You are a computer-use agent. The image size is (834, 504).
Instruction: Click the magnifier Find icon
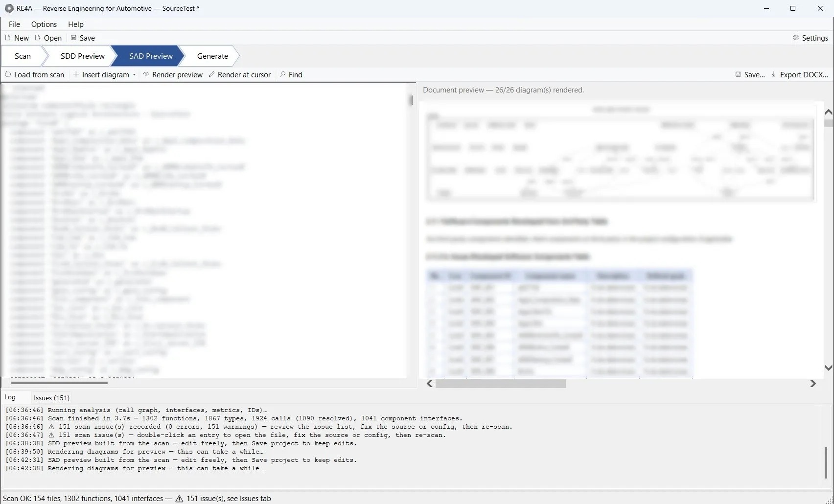[282, 74]
